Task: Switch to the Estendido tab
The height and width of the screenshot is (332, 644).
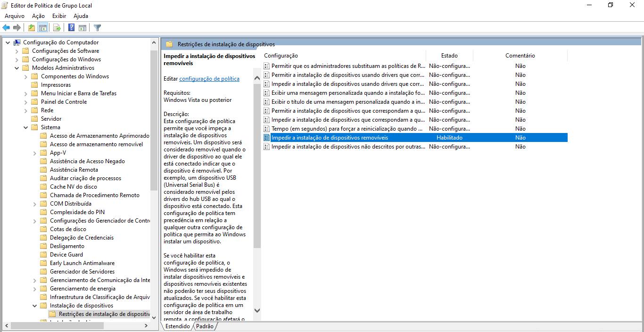Action: click(177, 326)
